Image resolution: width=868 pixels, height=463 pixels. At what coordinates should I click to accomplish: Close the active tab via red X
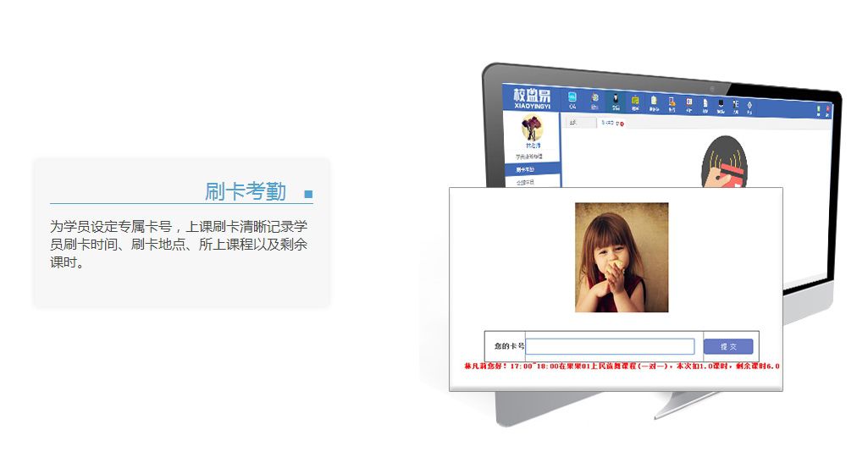click(x=622, y=124)
